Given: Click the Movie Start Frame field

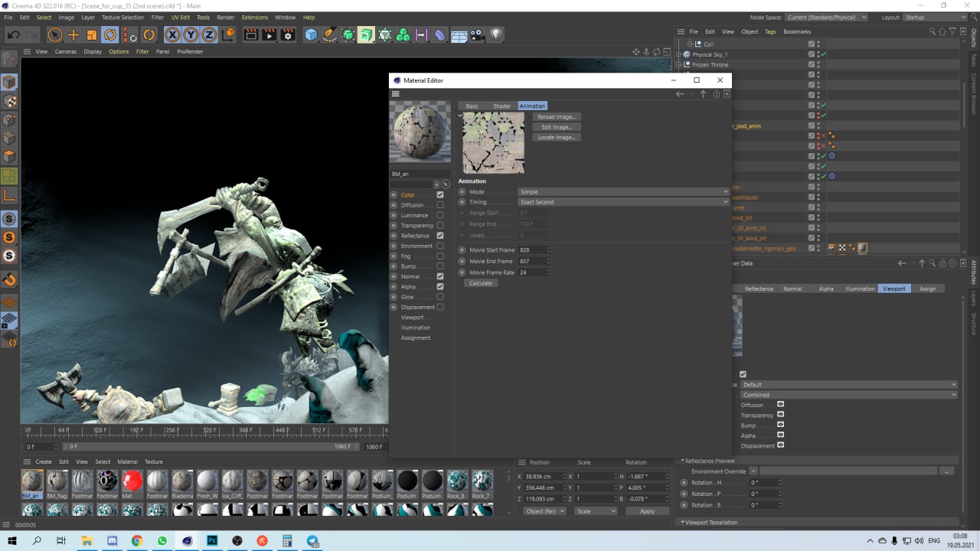Looking at the screenshot, I should tap(534, 250).
